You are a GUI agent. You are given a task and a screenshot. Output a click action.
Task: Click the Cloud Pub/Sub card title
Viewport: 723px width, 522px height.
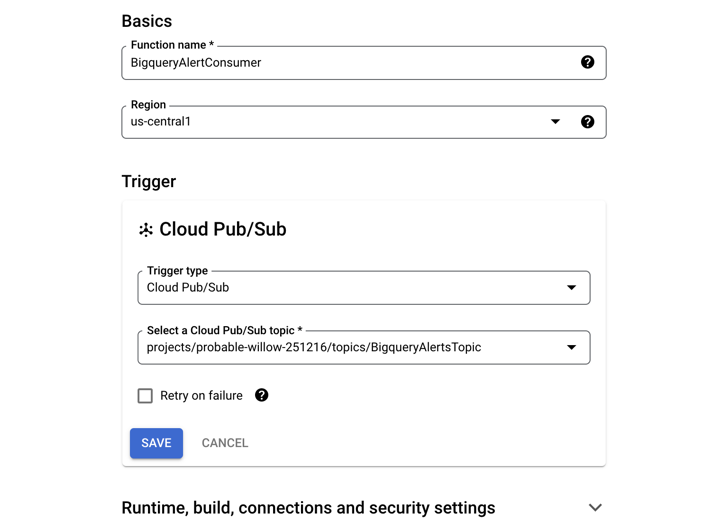point(223,230)
